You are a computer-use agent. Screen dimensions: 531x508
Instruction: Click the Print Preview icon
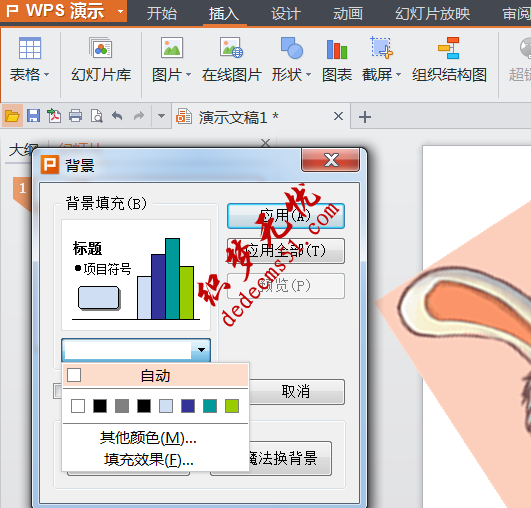click(x=97, y=116)
